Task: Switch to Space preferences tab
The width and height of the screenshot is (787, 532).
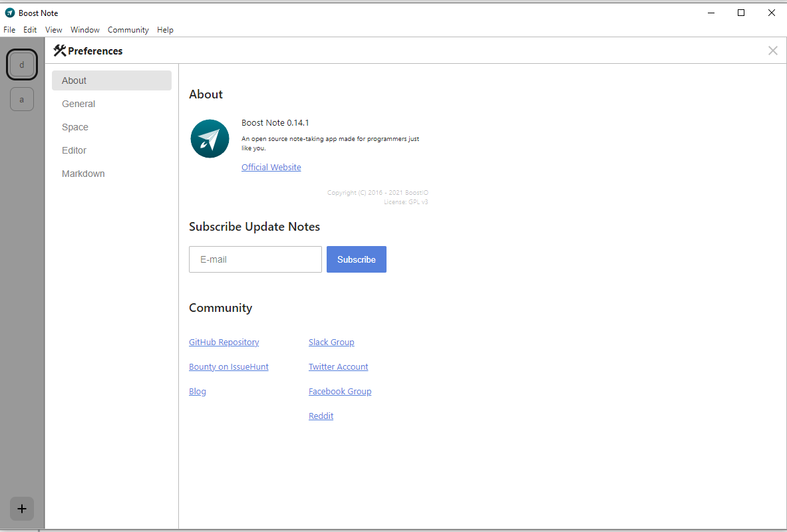Action: click(111, 127)
